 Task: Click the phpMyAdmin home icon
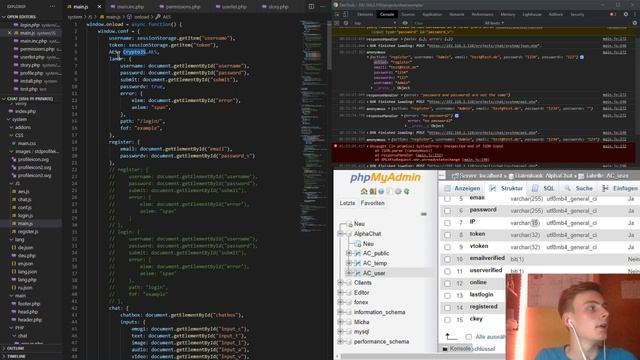click(x=364, y=191)
